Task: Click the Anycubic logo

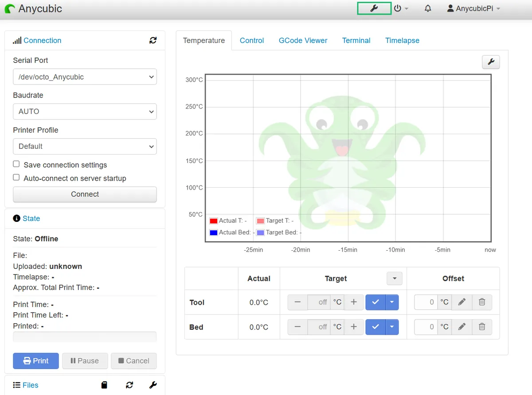Action: tap(33, 8)
